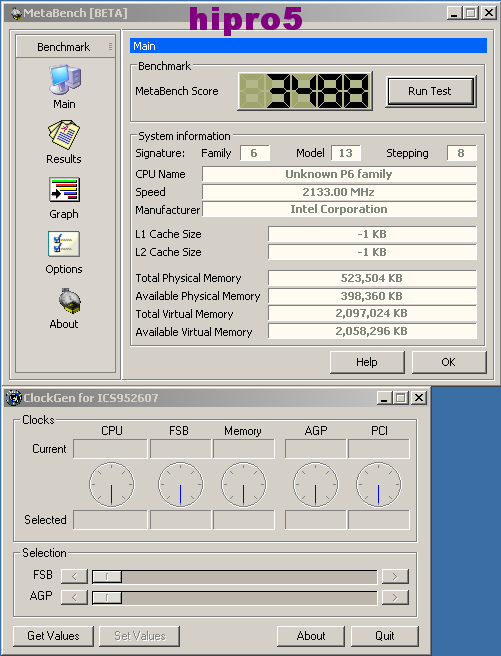Click the Current AGP clock field
This screenshot has width=501, height=656.
[316, 449]
